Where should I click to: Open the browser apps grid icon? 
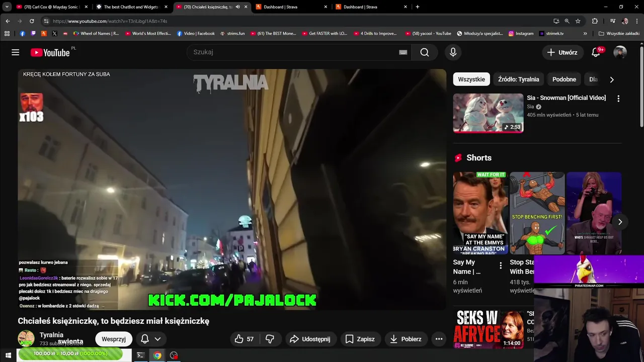[x=7, y=34]
